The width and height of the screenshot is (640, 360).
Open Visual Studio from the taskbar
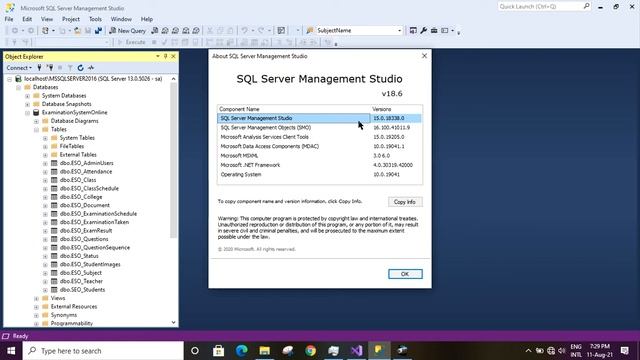356,351
